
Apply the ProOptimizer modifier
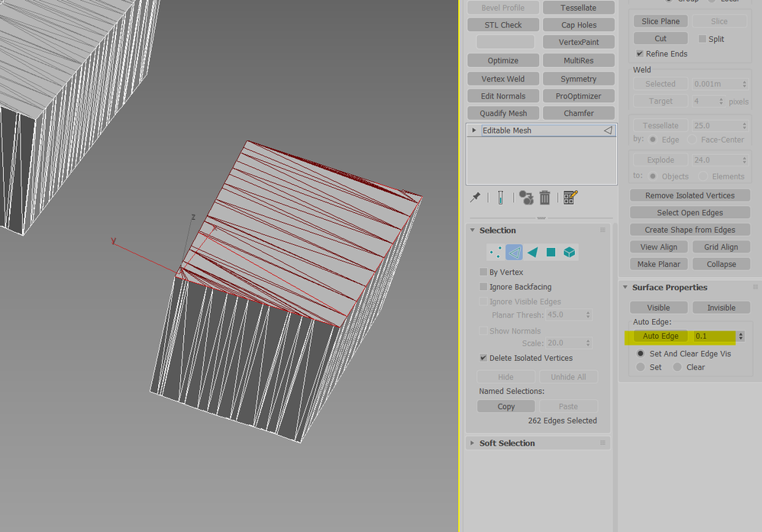pyautogui.click(x=578, y=95)
